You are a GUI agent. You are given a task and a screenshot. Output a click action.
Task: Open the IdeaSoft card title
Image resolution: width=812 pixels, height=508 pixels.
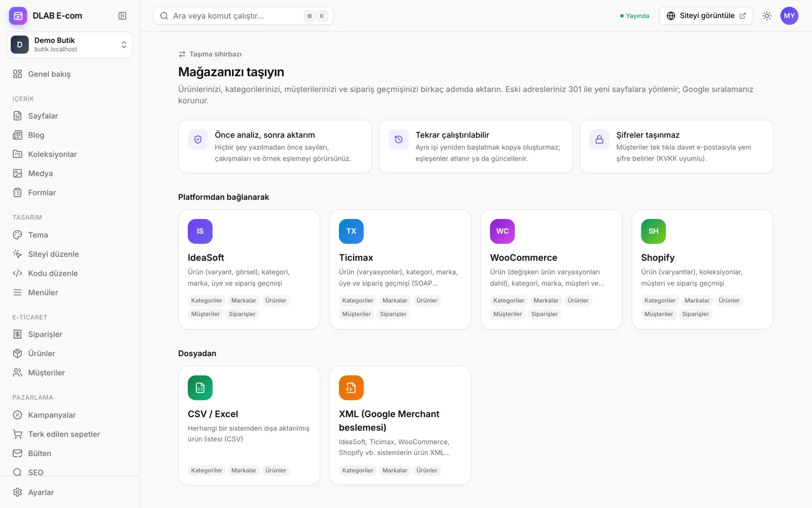pos(206,258)
